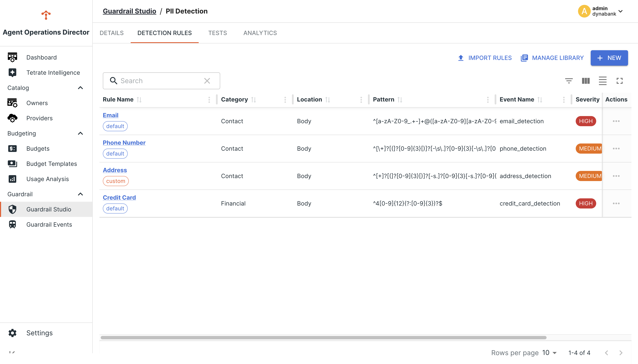This screenshot has width=638, height=364.
Task: Open the Phone Number rule link
Action: click(124, 143)
